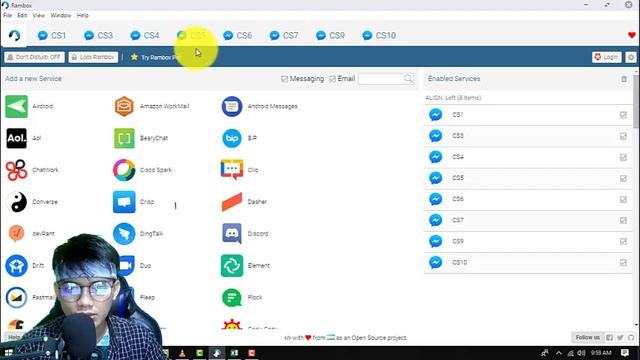640x360 pixels.
Task: Select CS9 row in Enabled Services
Action: coord(528,241)
